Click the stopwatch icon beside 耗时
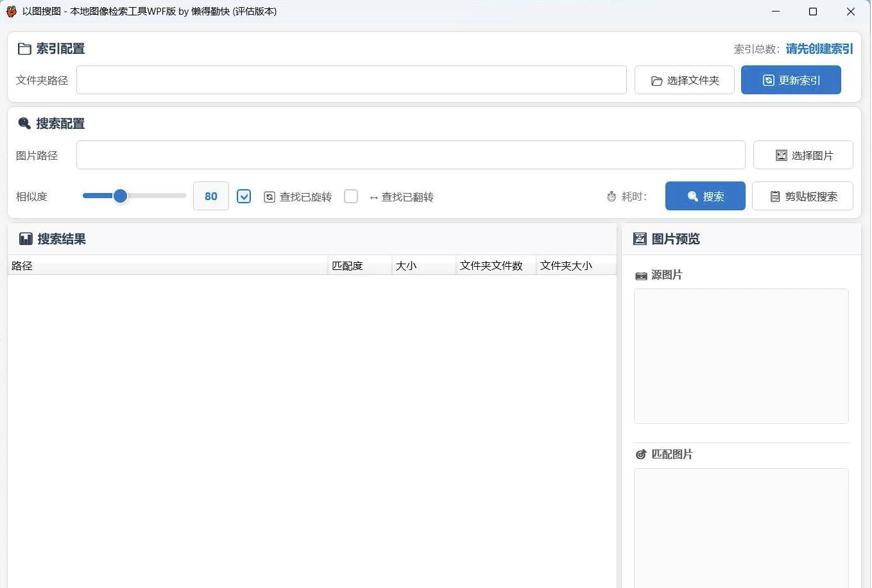Viewport: 872px width, 588px height. [x=611, y=197]
